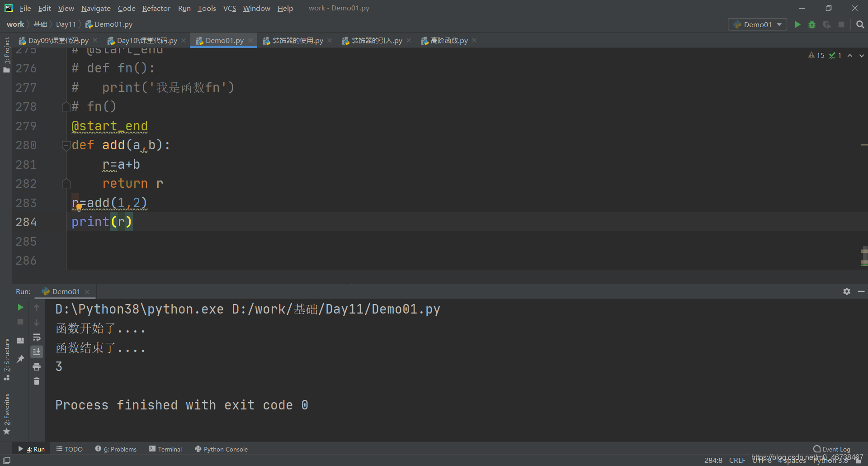The width and height of the screenshot is (868, 466).
Task: Go to previous highlighted error arrow
Action: [850, 55]
